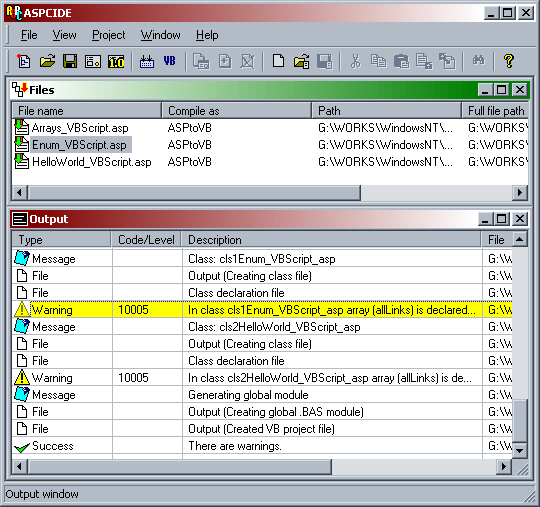This screenshot has height=507, width=540.
Task: Click the new blank file toolbar icon
Action: coord(278,61)
